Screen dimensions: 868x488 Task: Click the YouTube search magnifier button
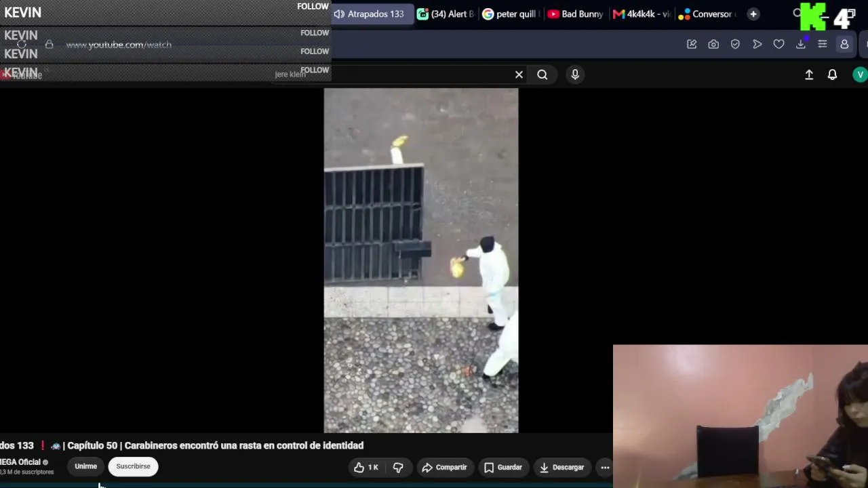pyautogui.click(x=542, y=75)
